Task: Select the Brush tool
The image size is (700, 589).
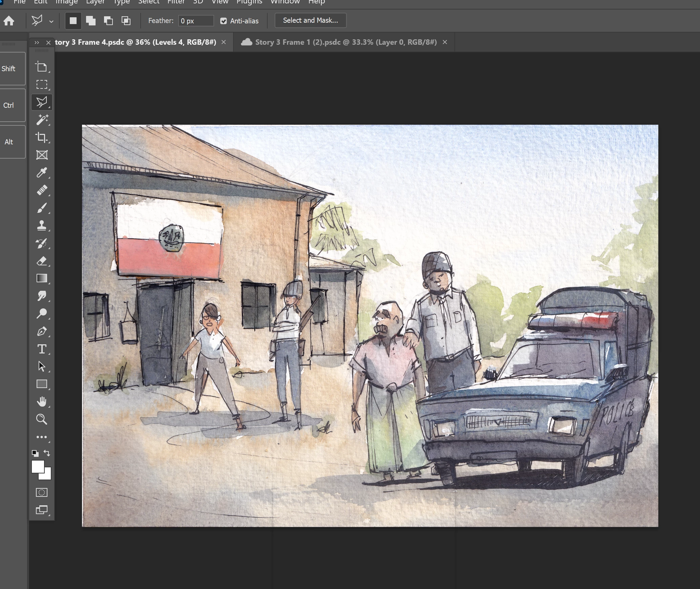Action: click(x=42, y=208)
